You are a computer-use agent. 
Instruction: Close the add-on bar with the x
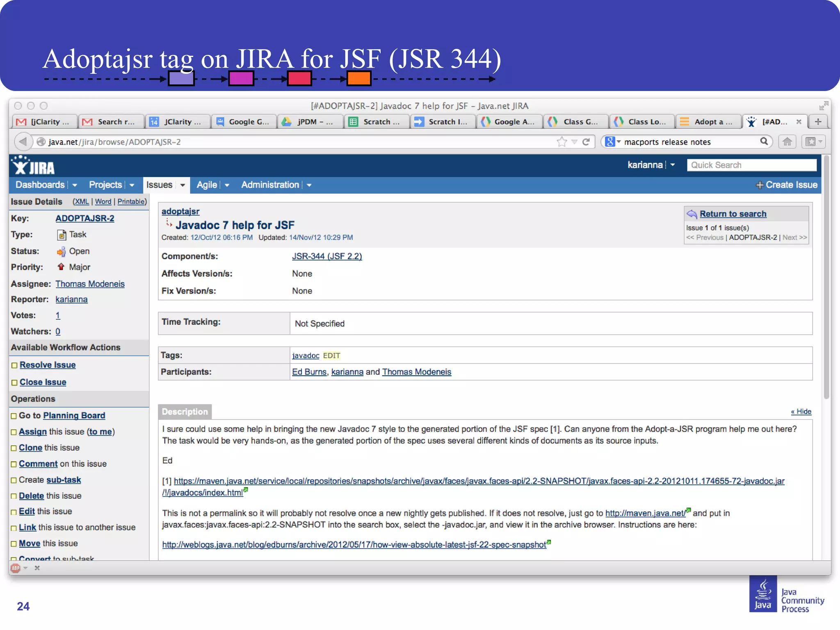click(37, 568)
